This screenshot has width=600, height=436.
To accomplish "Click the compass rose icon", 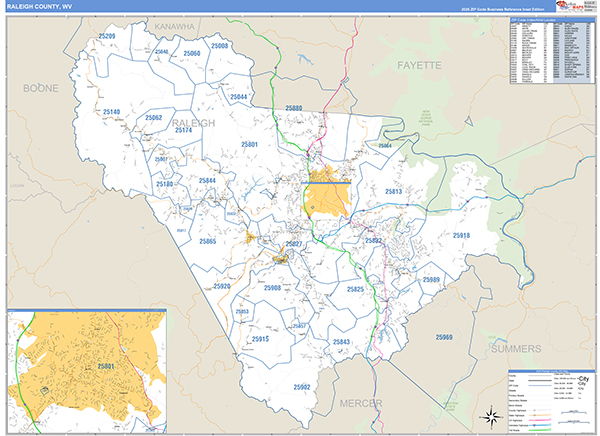I will [x=489, y=416].
